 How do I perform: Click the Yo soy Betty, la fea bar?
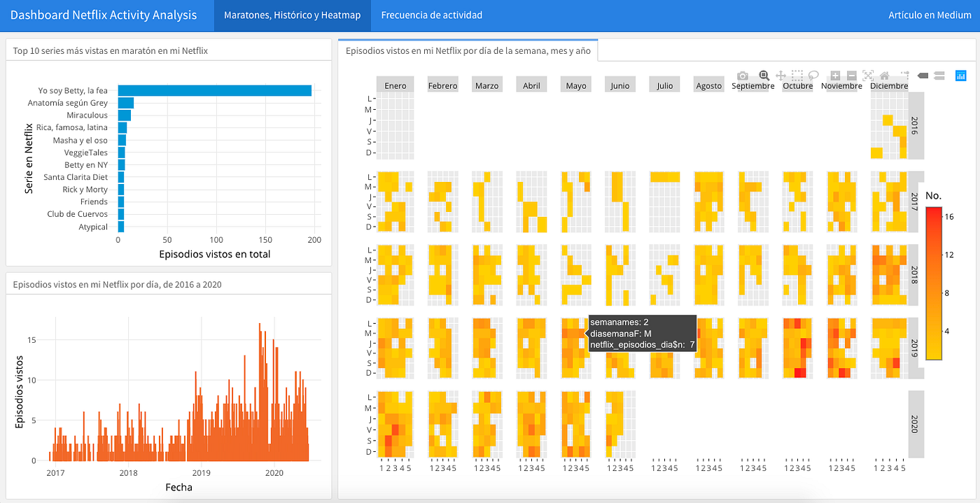215,90
